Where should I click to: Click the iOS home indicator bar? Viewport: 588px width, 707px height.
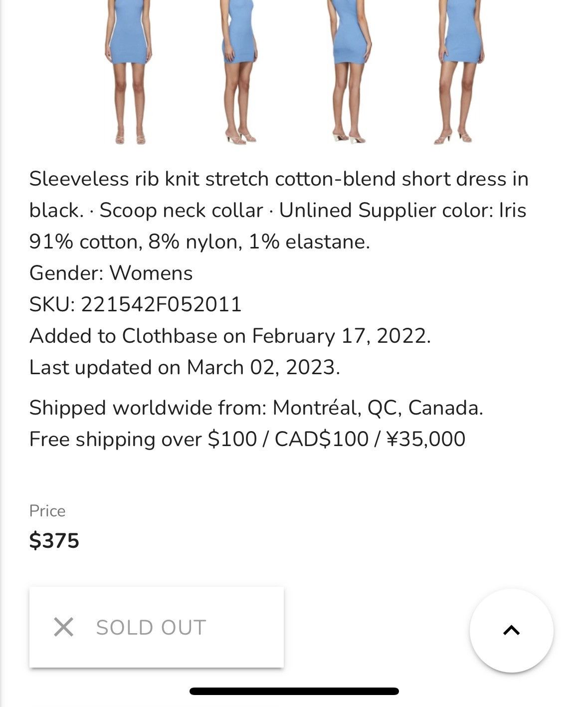point(294,691)
